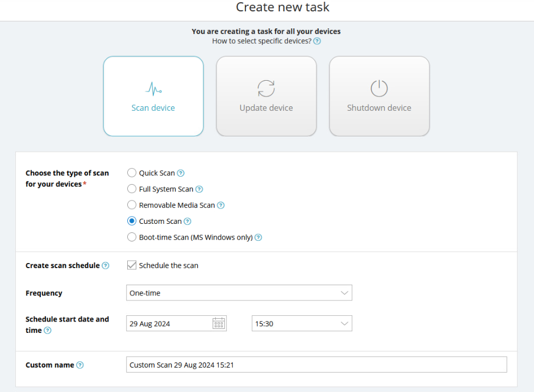Click the Update device refresh icon
The height and width of the screenshot is (392, 534).
click(266, 89)
